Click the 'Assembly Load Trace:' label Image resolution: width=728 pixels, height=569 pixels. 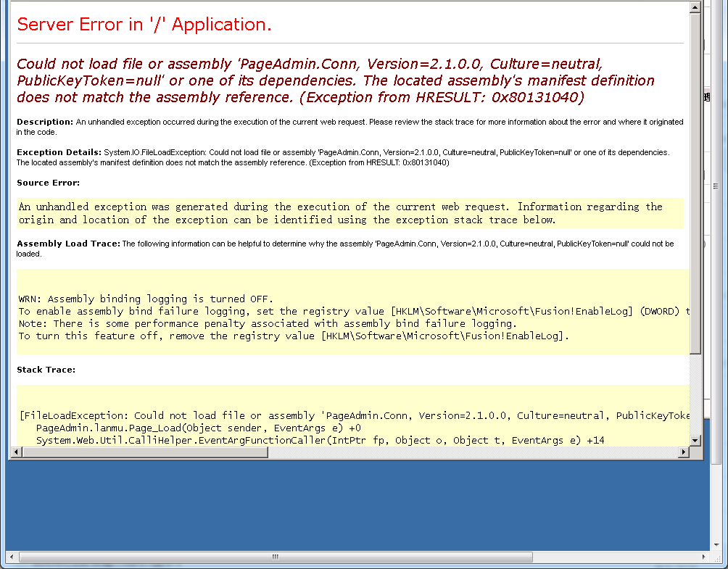point(68,244)
